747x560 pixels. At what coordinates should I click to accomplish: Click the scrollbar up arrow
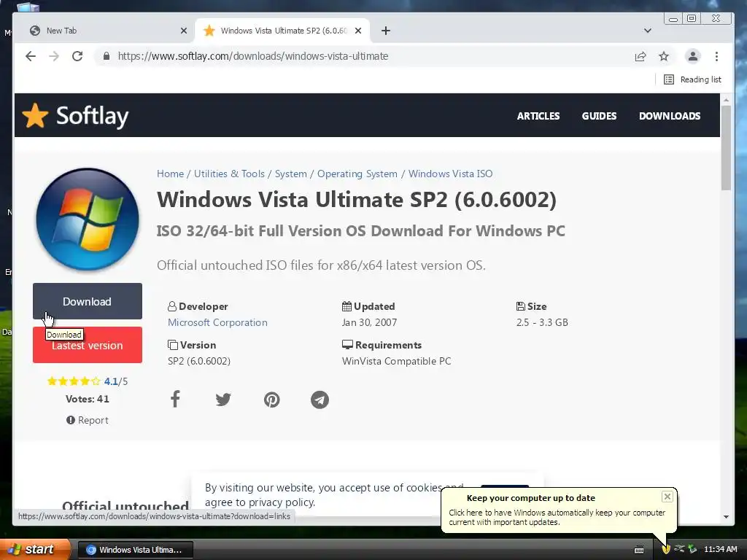point(726,100)
